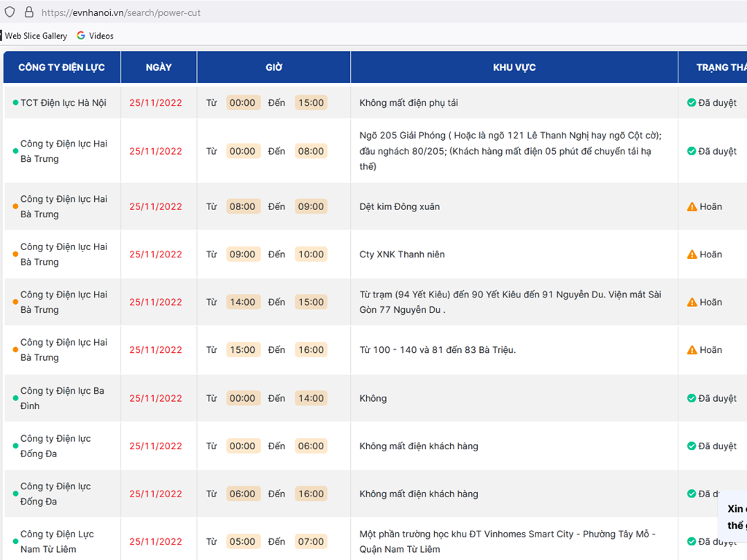Click 05:00 start time in Nam Từ Liêm row

(x=242, y=542)
